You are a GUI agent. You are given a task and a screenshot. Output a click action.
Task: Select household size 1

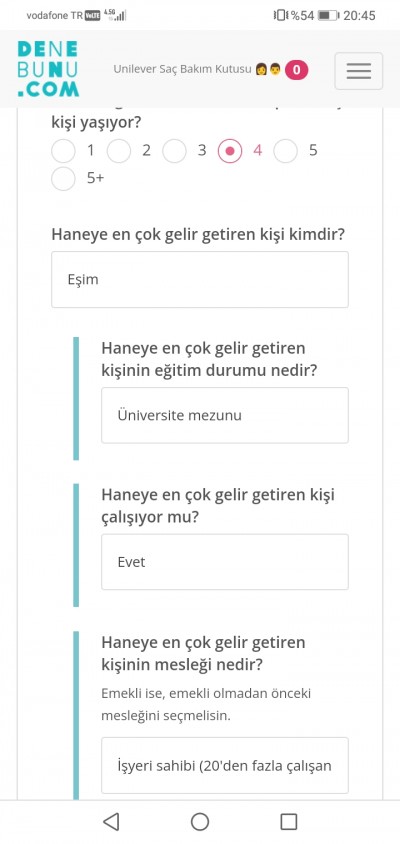coord(64,151)
